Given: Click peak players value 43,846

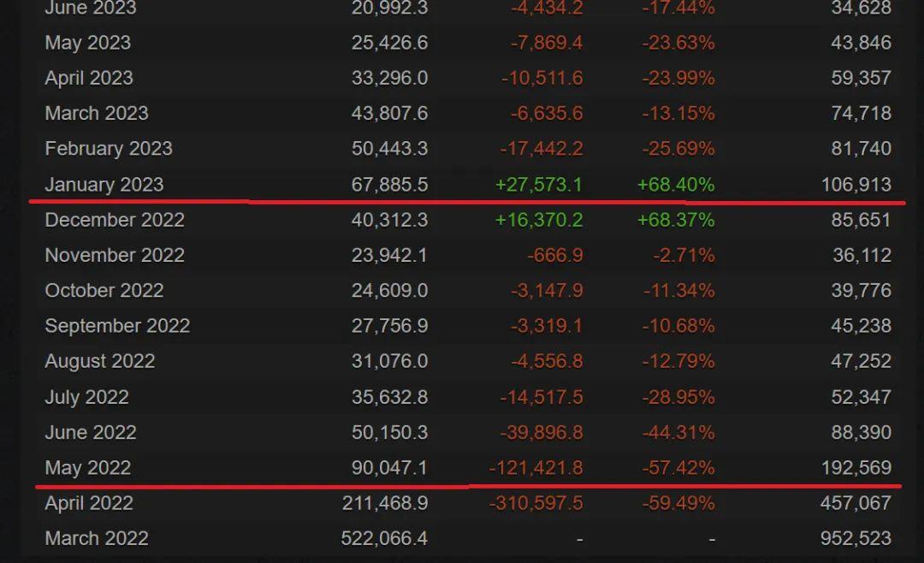Looking at the screenshot, I should 861,43.
